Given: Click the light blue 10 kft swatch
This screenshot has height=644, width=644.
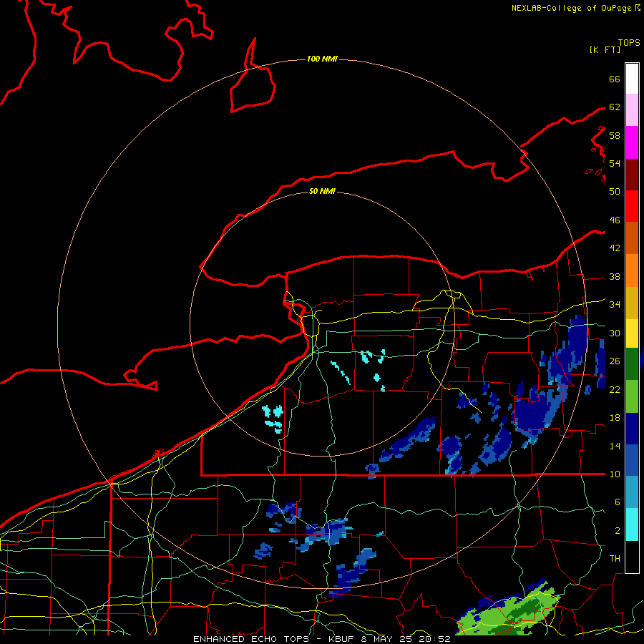Looking at the screenshot, I should tap(632, 492).
